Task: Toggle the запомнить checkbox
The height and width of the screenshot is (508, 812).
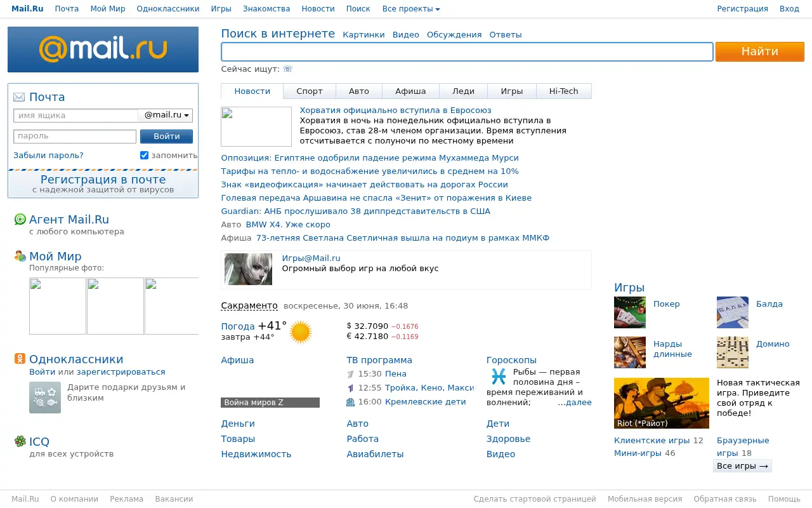Action: pos(144,156)
